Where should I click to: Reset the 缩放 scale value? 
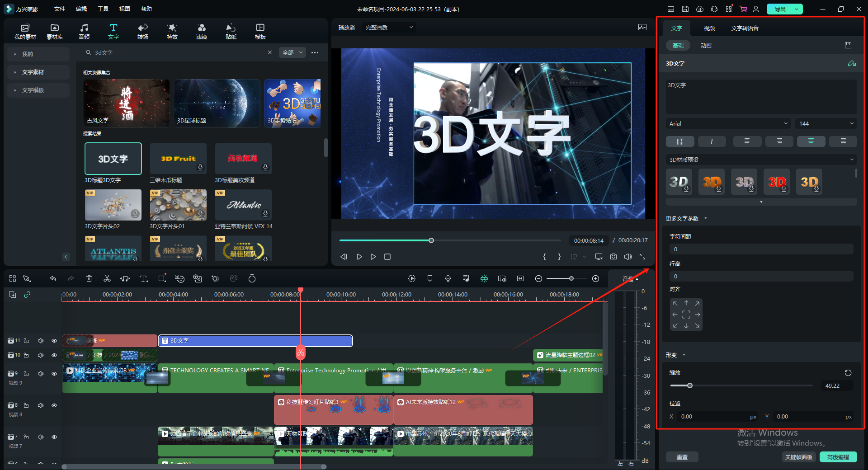848,373
